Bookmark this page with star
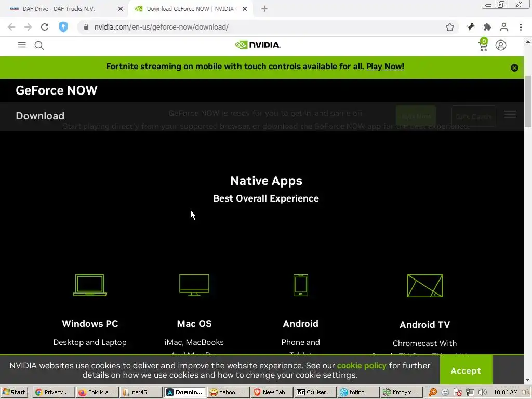Screen dimensions: 532x399 (450, 27)
